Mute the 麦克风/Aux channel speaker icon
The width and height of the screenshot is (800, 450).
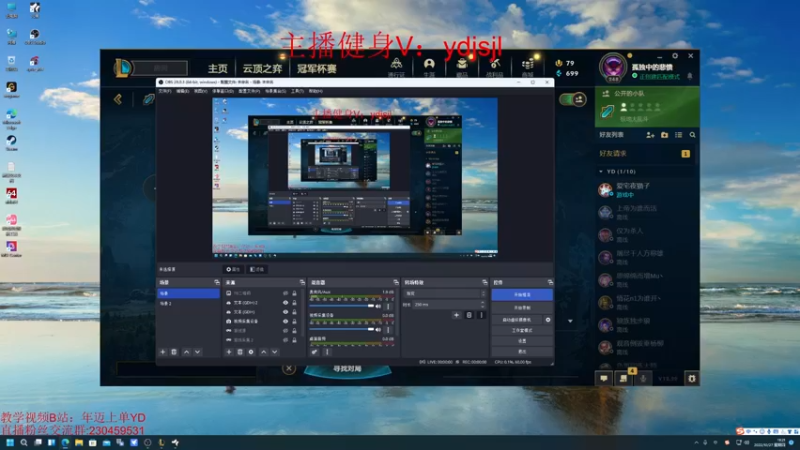[x=378, y=307]
